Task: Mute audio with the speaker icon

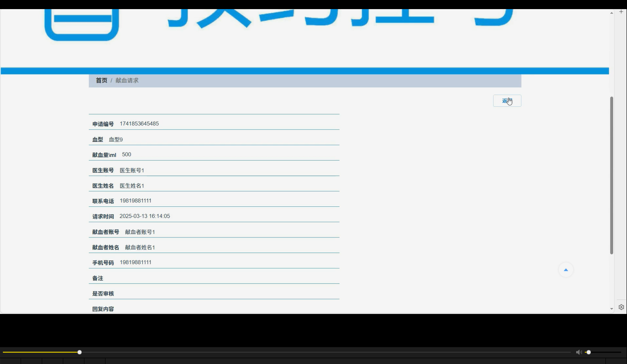Action: 579,352
